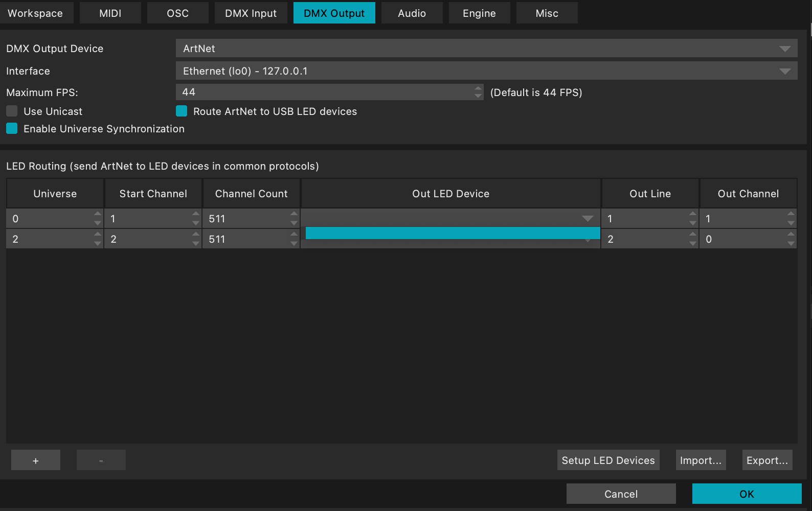Image resolution: width=812 pixels, height=511 pixels.
Task: Decrement Start Channel in the second row
Action: [196, 244]
